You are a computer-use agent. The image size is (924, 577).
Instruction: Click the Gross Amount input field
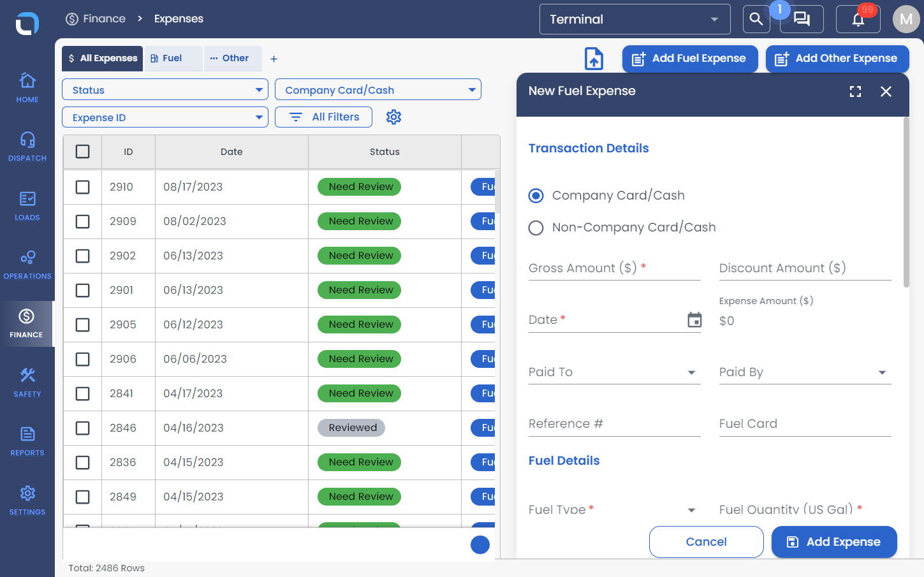(x=615, y=268)
